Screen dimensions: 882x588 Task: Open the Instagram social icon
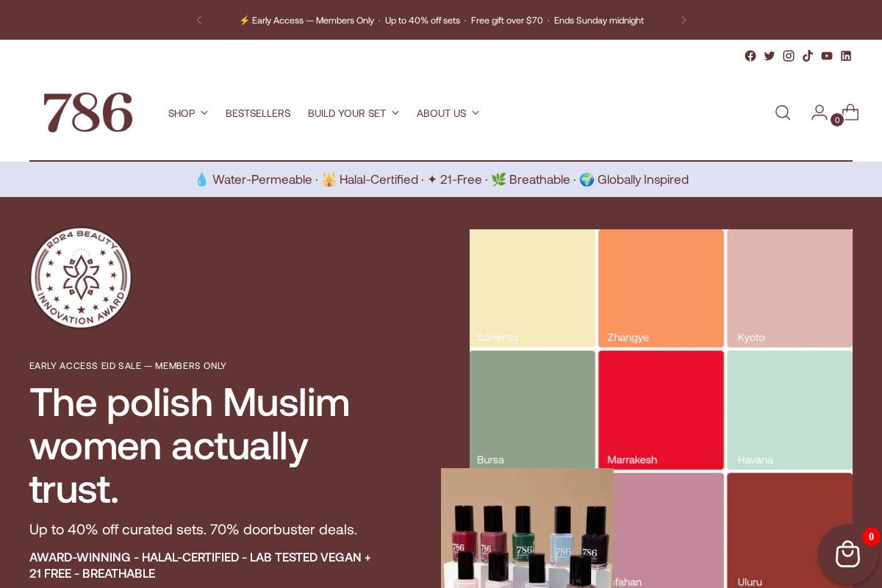point(789,56)
